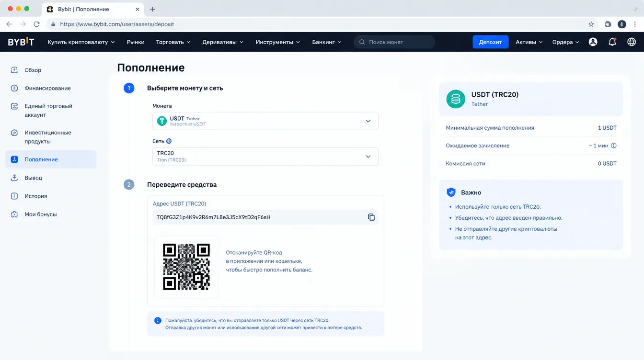Click the shield icon next to Важно
The width and height of the screenshot is (644, 360).
pos(451,192)
